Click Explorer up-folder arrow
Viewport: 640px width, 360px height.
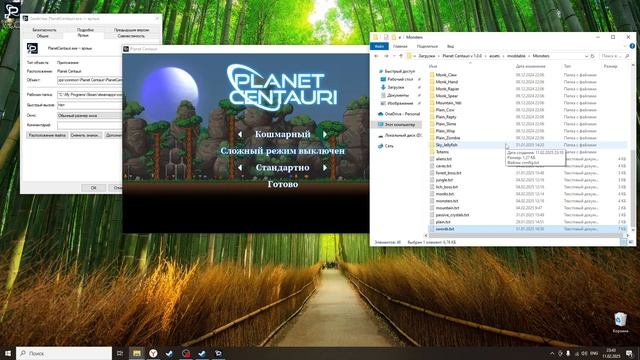point(401,56)
